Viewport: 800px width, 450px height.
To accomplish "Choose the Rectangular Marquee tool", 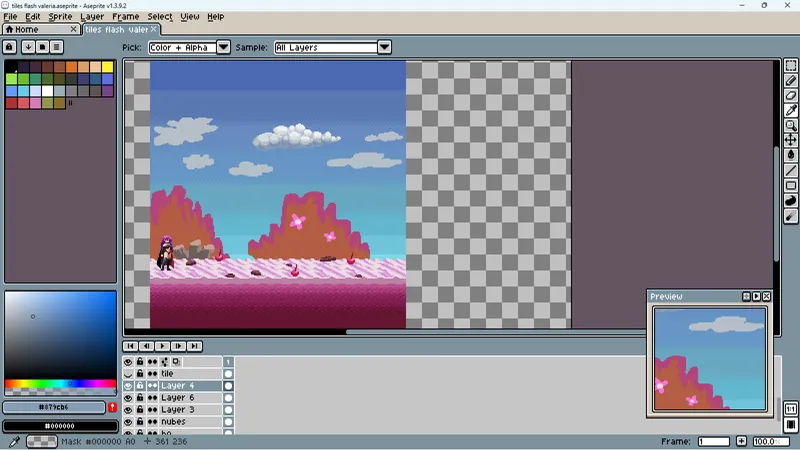I will [x=791, y=65].
